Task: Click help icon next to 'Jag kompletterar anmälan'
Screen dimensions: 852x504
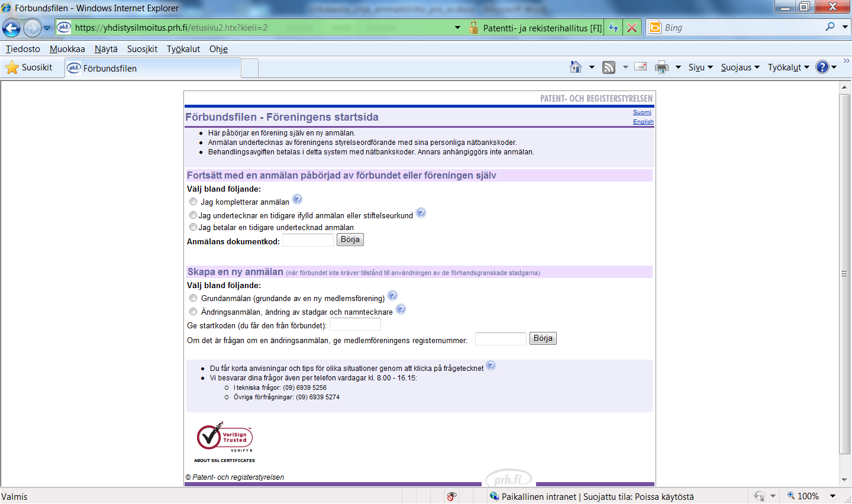Action: (x=298, y=199)
